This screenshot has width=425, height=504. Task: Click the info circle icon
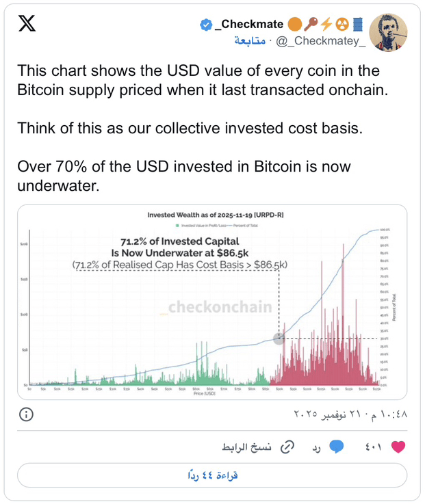26,414
